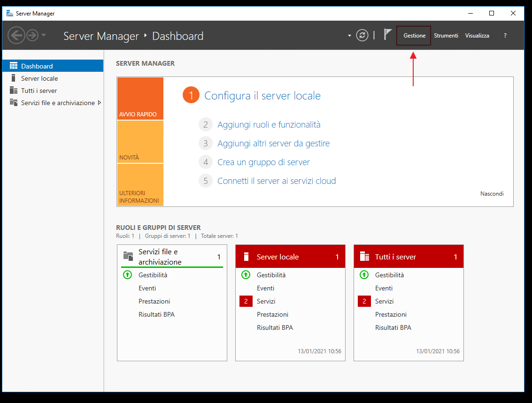This screenshot has width=532, height=403.
Task: Click Connetti il server ai servizi cloud
Action: [277, 181]
